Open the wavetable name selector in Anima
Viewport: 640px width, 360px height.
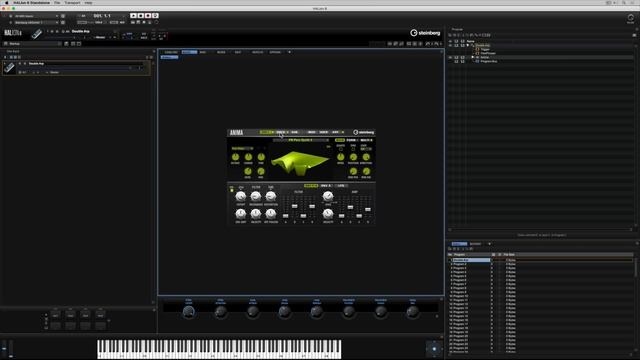click(300, 140)
